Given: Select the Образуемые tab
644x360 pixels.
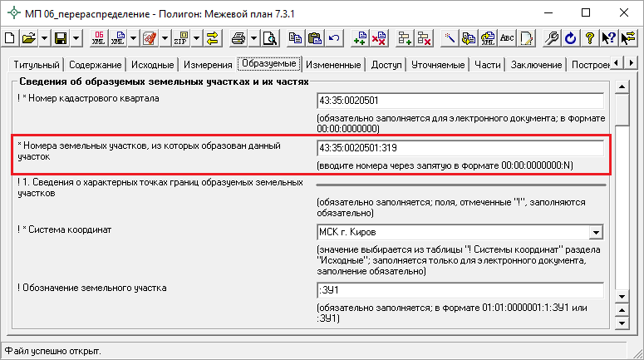Looking at the screenshot, I should pyautogui.click(x=269, y=63).
